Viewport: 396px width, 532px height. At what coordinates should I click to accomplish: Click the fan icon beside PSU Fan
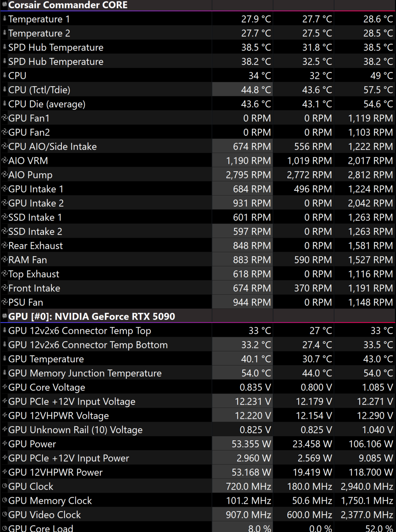click(5, 302)
